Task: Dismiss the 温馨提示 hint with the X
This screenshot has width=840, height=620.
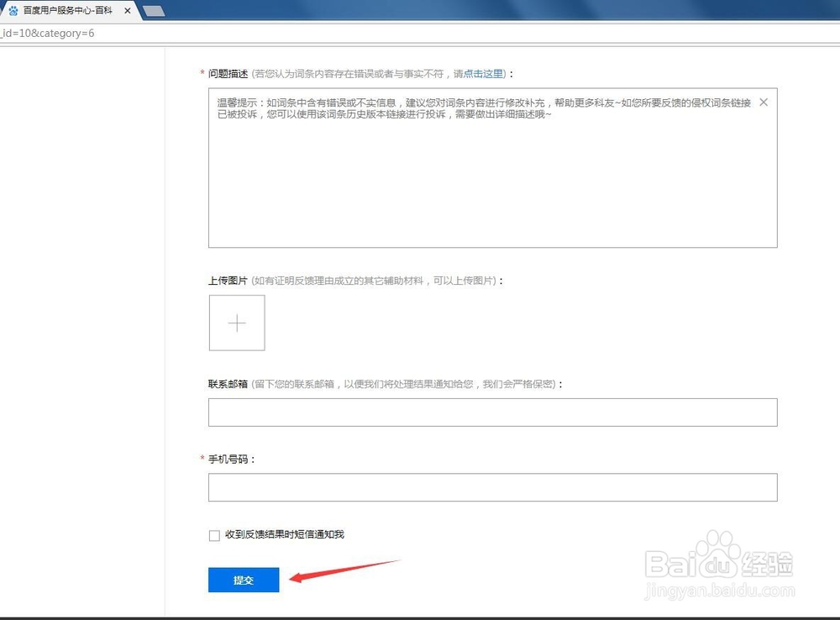Action: 764,102
